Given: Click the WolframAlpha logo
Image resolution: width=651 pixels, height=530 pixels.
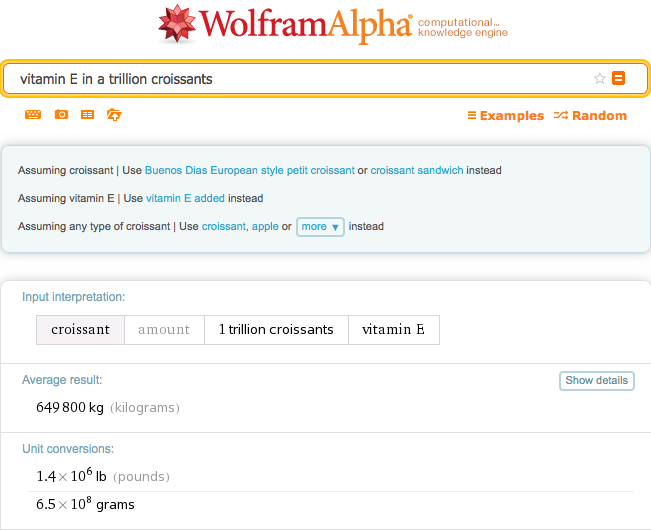Looking at the screenshot, I should [x=285, y=24].
